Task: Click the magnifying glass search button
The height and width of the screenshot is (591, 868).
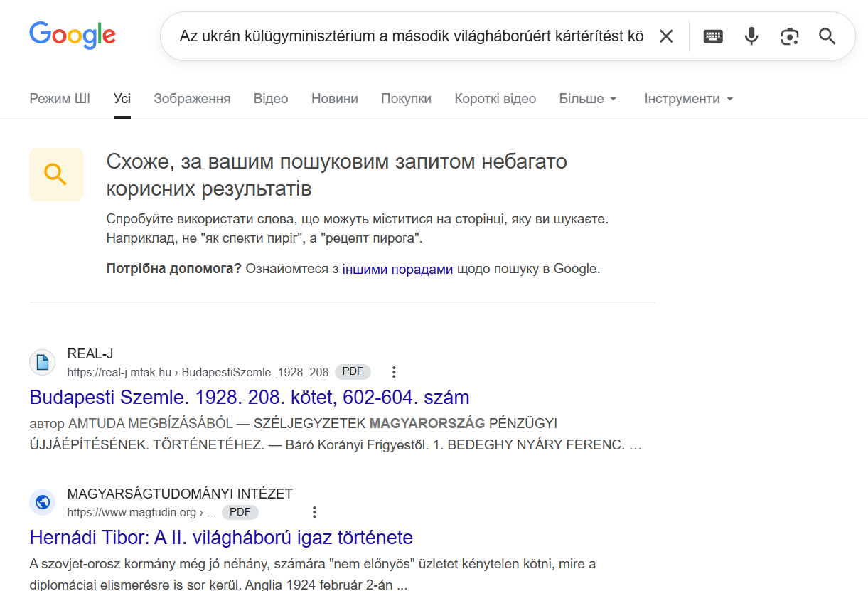Action: [x=827, y=36]
